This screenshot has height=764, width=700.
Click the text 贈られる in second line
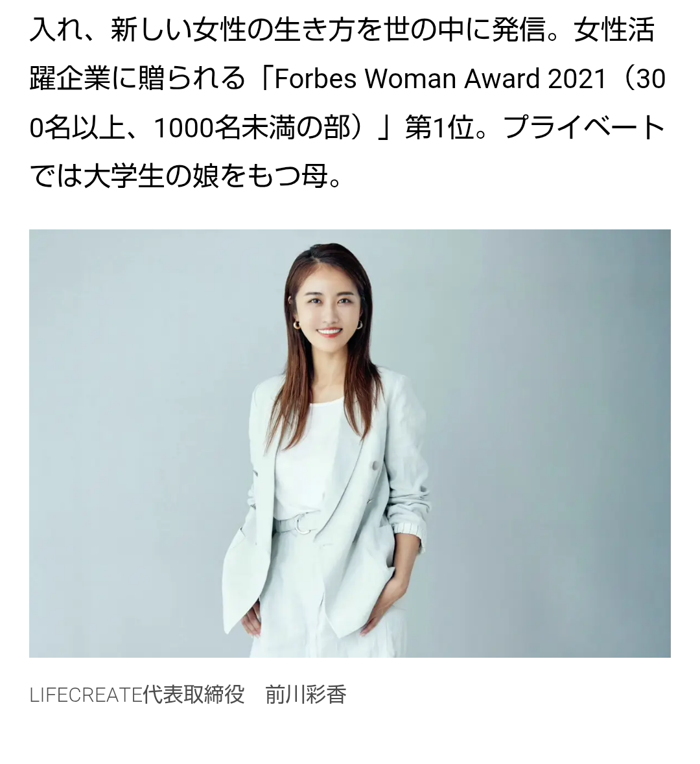click(x=192, y=78)
